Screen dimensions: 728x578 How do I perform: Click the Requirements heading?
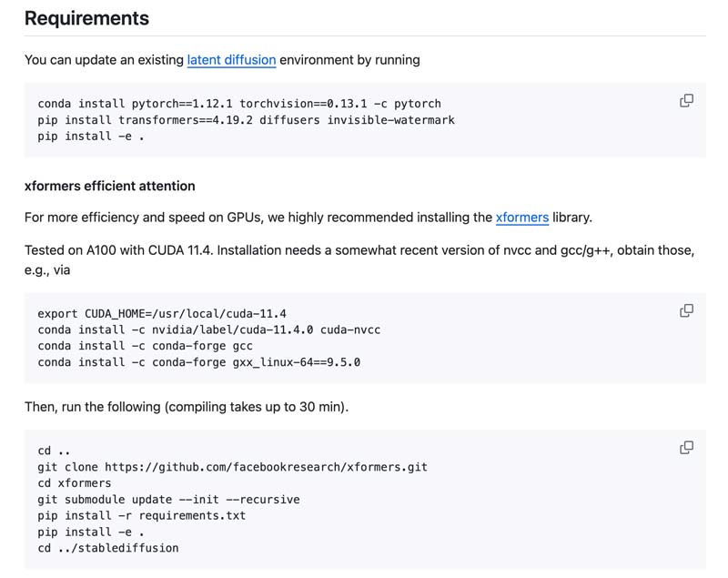86,18
